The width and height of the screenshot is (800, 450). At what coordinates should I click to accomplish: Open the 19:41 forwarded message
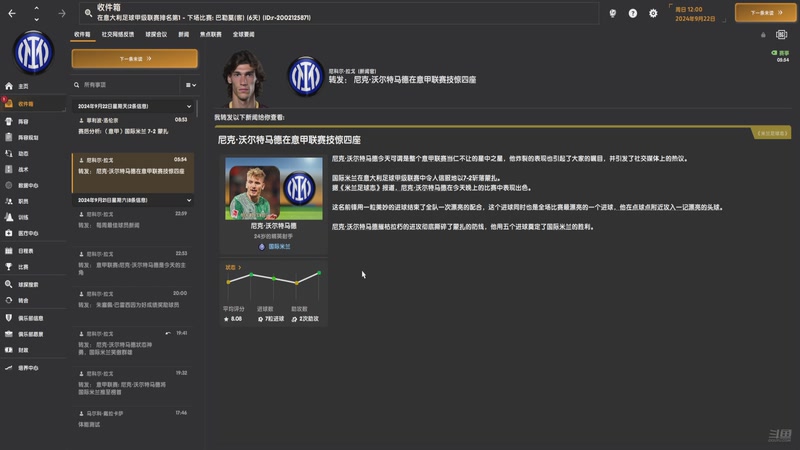133,344
